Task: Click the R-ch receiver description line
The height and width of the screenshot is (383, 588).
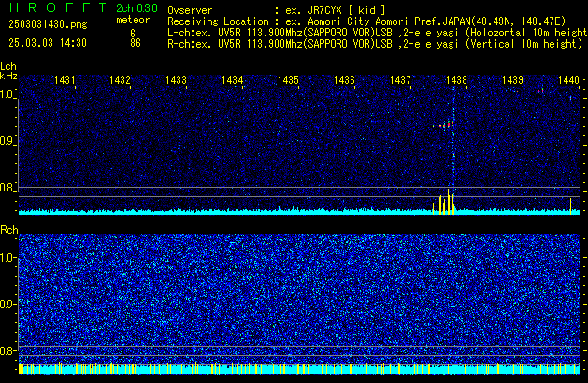Action: (x=375, y=44)
